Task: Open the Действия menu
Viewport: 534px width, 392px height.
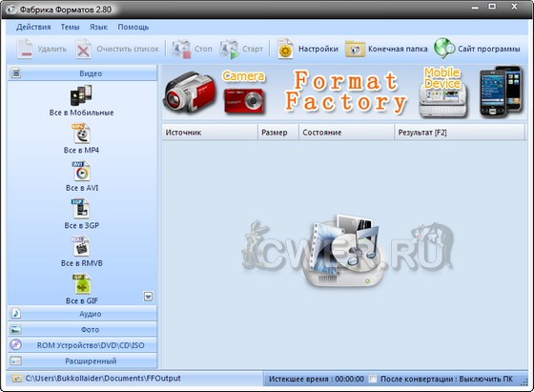Action: [33, 27]
